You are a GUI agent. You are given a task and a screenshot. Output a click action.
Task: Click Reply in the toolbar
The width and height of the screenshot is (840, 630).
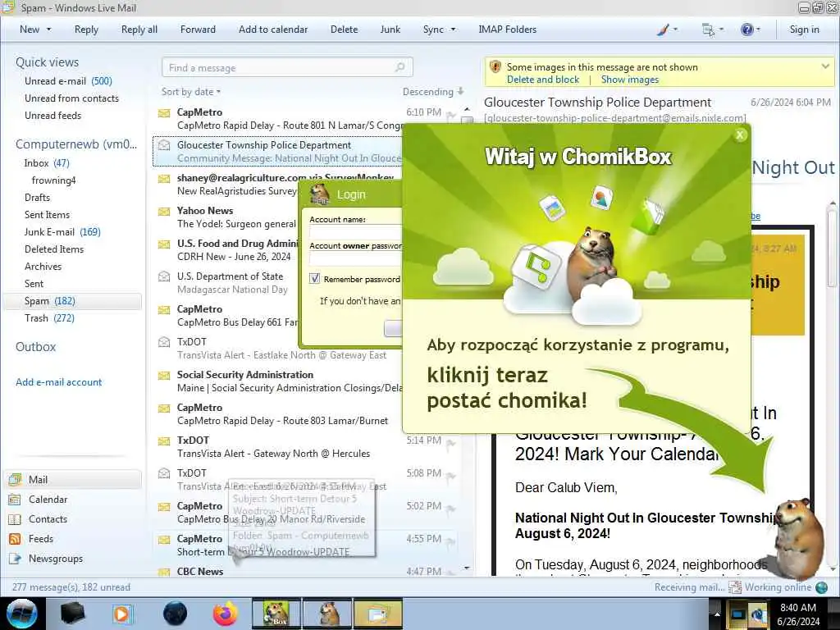point(86,30)
